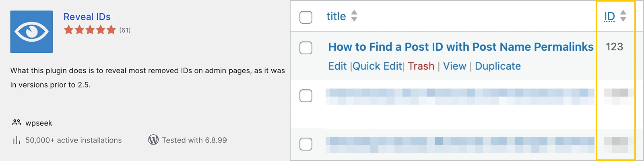Click the sort arrows beside title
This screenshot has height=161, width=644.
[x=354, y=16]
